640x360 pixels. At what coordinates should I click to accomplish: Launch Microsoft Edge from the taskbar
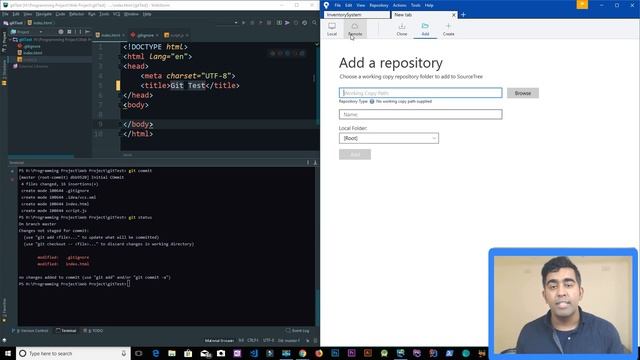pos(156,353)
